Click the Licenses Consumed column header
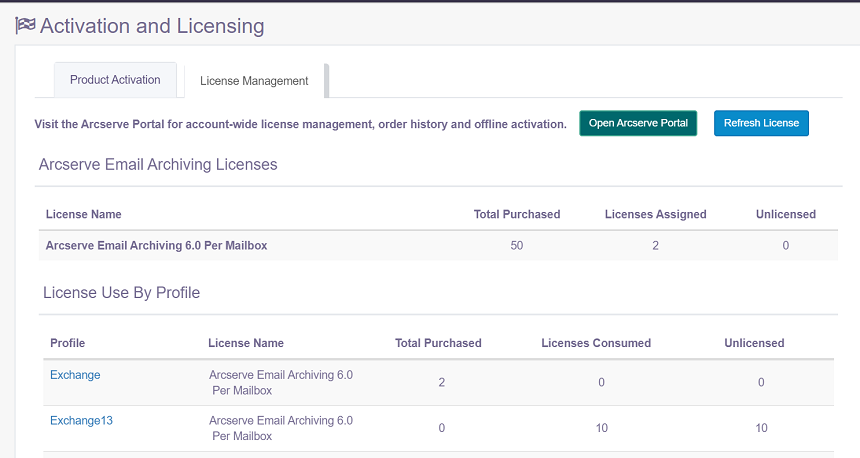The width and height of the screenshot is (860, 458). pos(596,343)
